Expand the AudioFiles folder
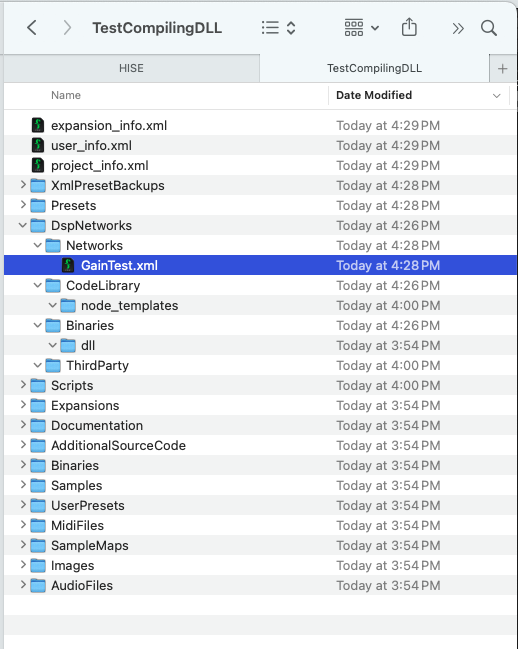Screen dimensions: 518x649 pos(23,584)
